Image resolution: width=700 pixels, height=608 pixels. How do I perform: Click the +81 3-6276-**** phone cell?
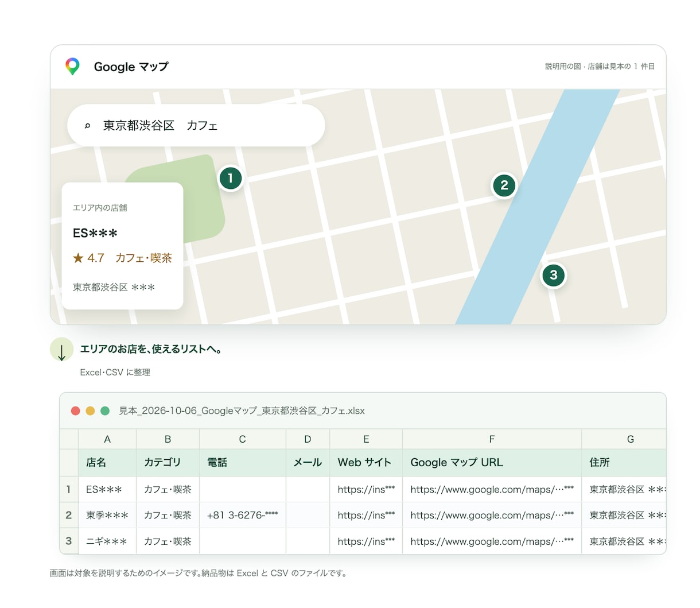pyautogui.click(x=242, y=515)
